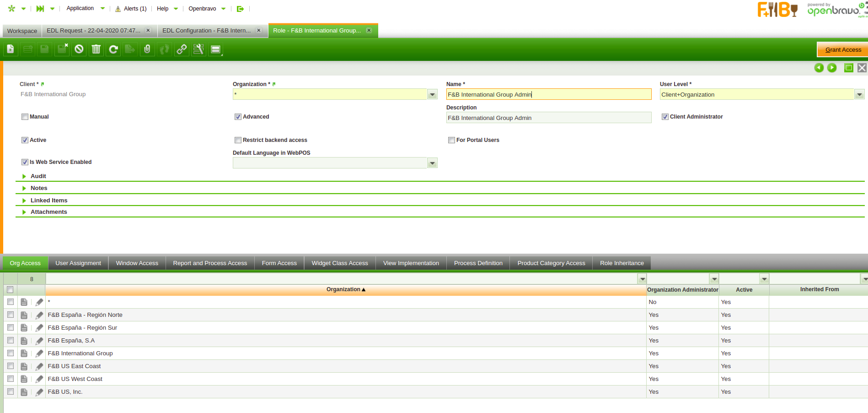868x413 pixels.
Task: Sort by the Organization column header
Action: click(346, 290)
